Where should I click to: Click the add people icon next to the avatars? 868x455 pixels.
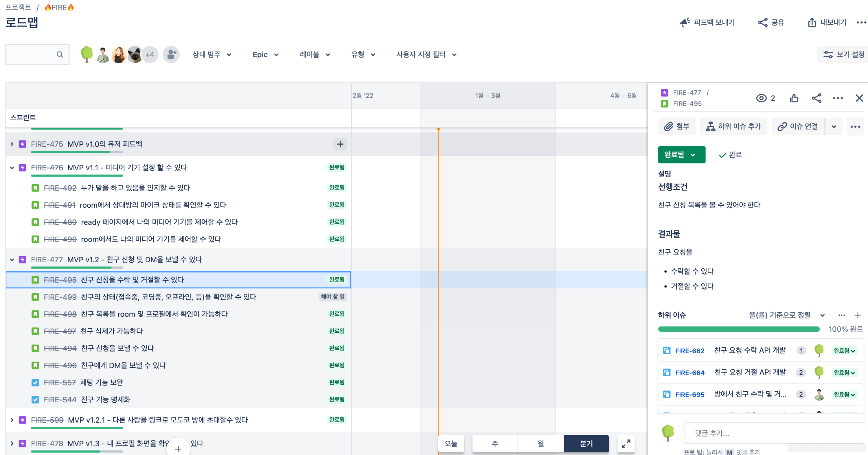click(x=171, y=55)
